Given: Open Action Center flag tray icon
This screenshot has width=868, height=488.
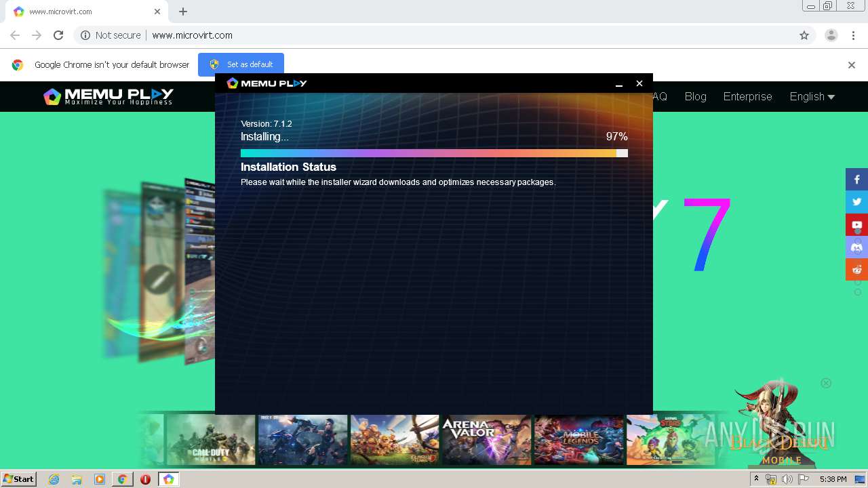Looking at the screenshot, I should click(x=803, y=479).
